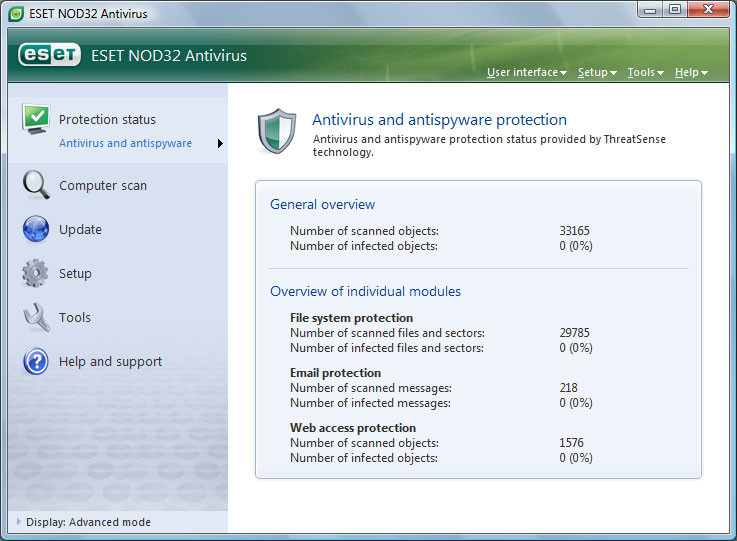Viewport: 737px width, 541px height.
Task: Open the Tools menu in the header
Action: point(645,72)
